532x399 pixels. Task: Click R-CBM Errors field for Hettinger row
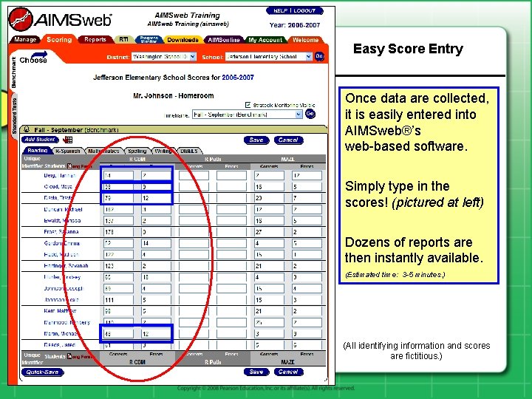coord(156,266)
